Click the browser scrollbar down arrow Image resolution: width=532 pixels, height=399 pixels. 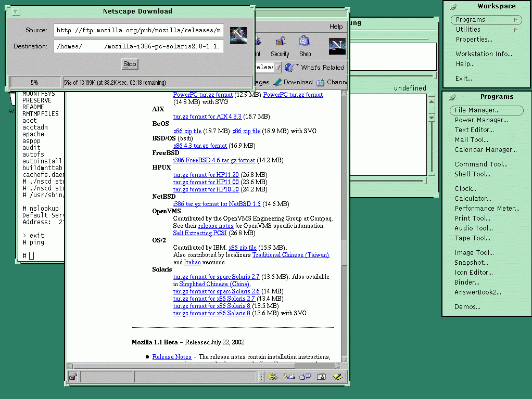coord(344,359)
